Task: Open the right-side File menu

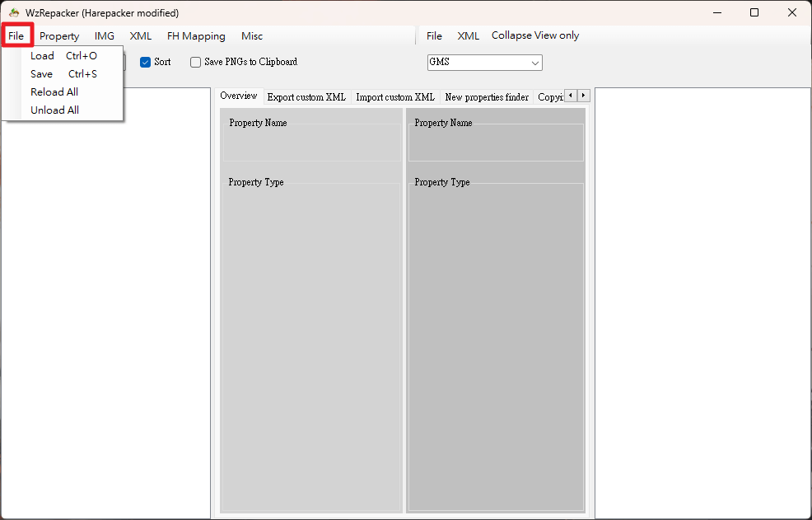Action: click(434, 35)
